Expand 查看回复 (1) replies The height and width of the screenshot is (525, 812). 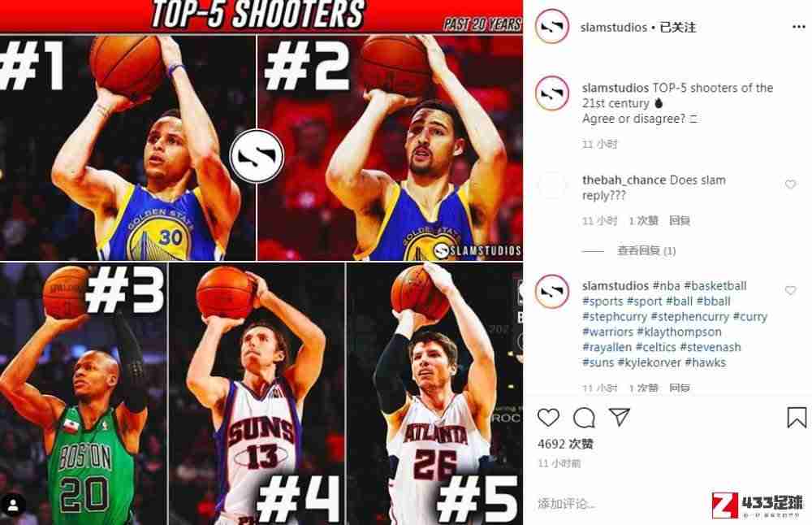[x=646, y=251]
